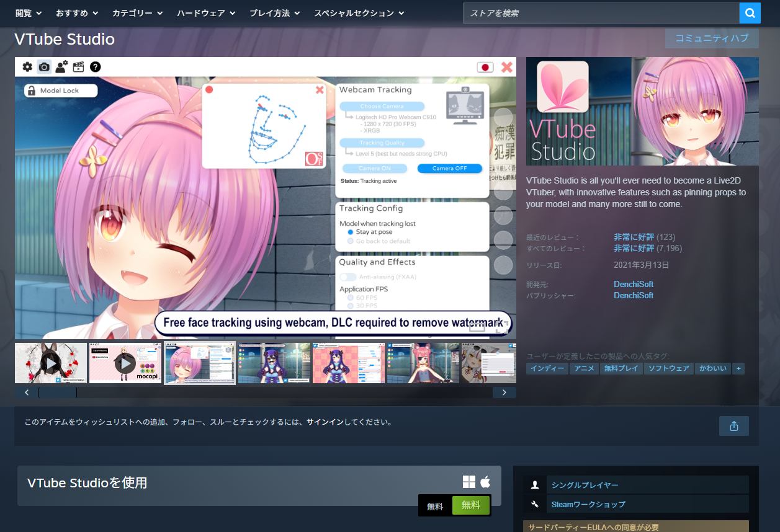Open the スペシャルセクション dropdown menu

(x=359, y=13)
